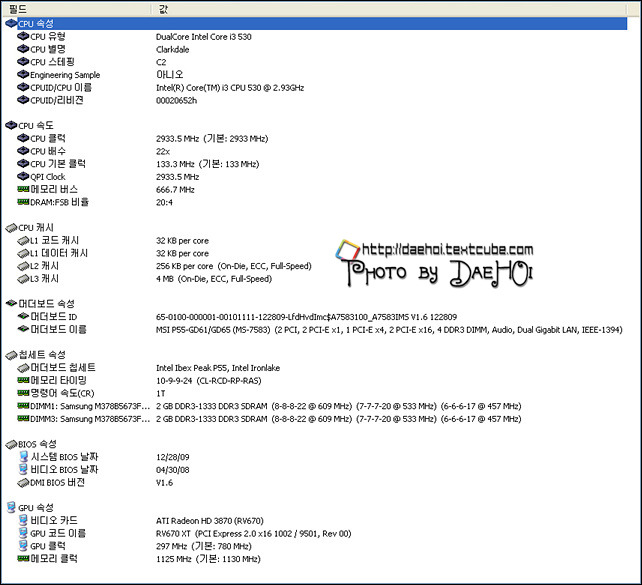Click the L3 캐시 row icon

[x=23, y=278]
